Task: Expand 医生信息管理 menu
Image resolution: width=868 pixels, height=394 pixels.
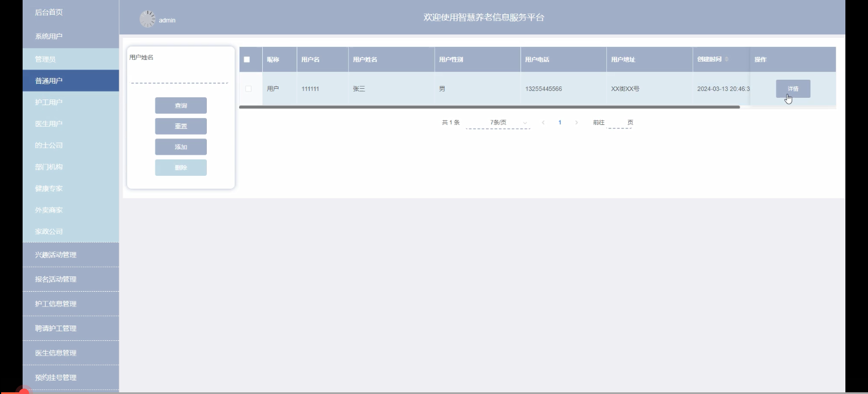Action: click(71, 353)
